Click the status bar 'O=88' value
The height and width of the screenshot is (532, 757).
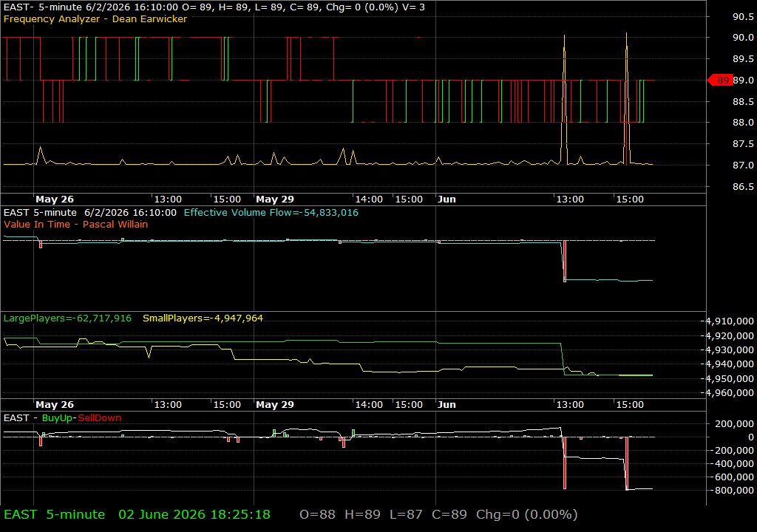[317, 514]
